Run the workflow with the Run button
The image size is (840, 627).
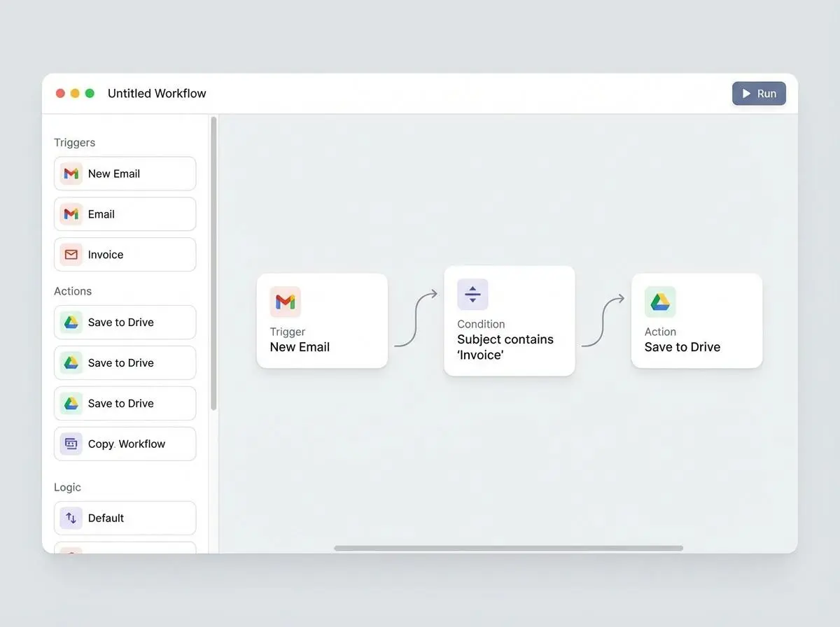[759, 94]
